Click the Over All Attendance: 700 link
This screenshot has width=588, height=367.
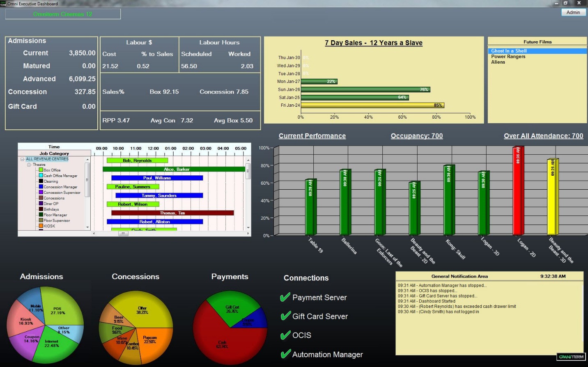543,136
